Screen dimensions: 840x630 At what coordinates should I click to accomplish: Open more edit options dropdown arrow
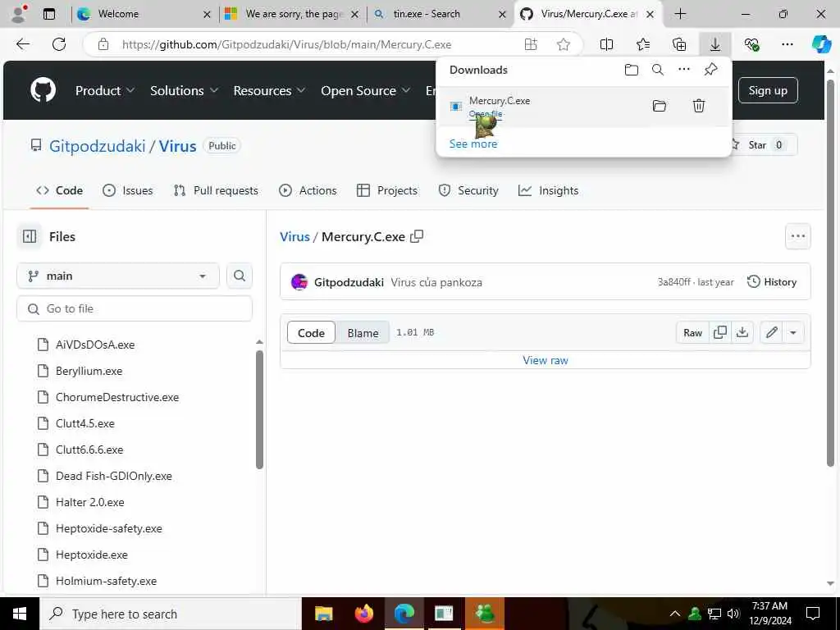[x=793, y=333]
